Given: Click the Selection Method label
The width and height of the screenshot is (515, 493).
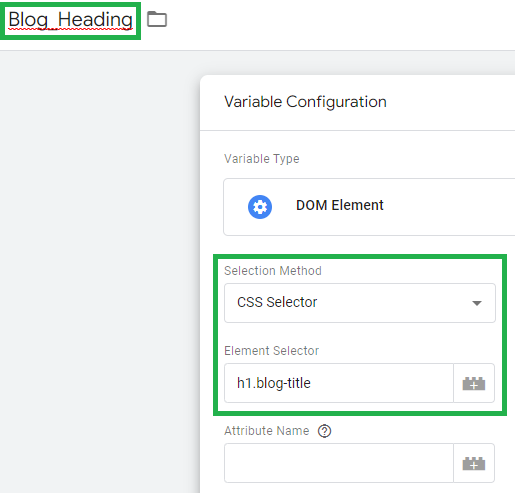Looking at the screenshot, I should (x=273, y=271).
